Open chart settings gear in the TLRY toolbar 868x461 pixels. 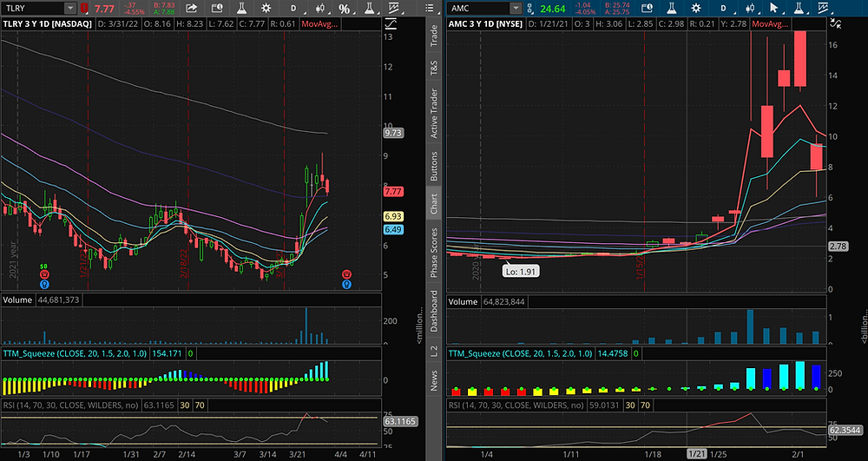266,9
